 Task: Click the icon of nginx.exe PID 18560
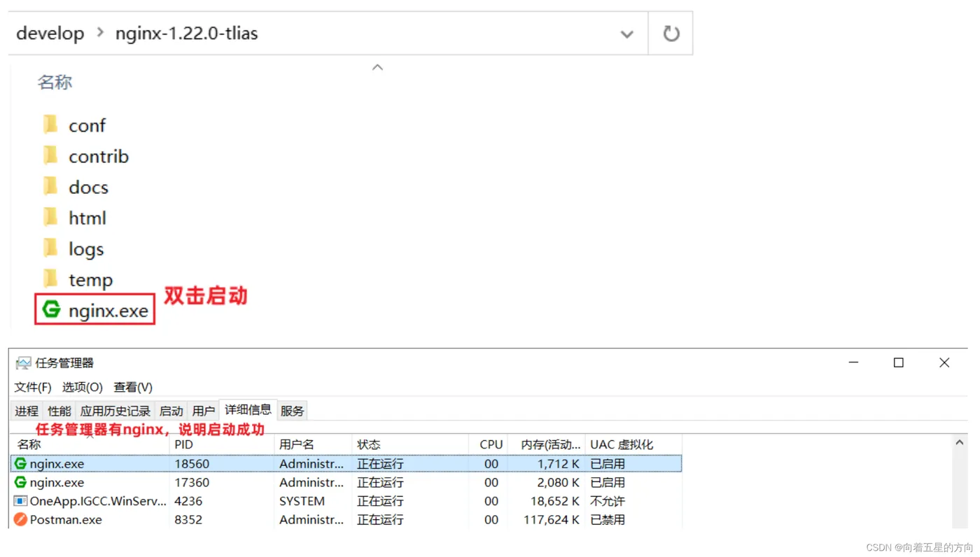tap(20, 463)
